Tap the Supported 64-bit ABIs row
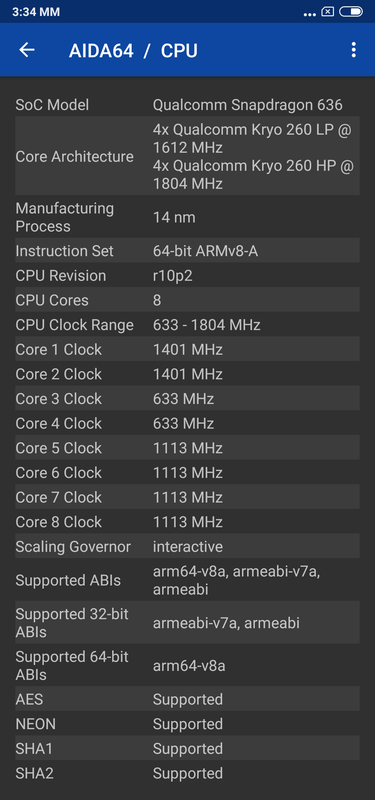The width and height of the screenshot is (375, 800). coord(187,665)
